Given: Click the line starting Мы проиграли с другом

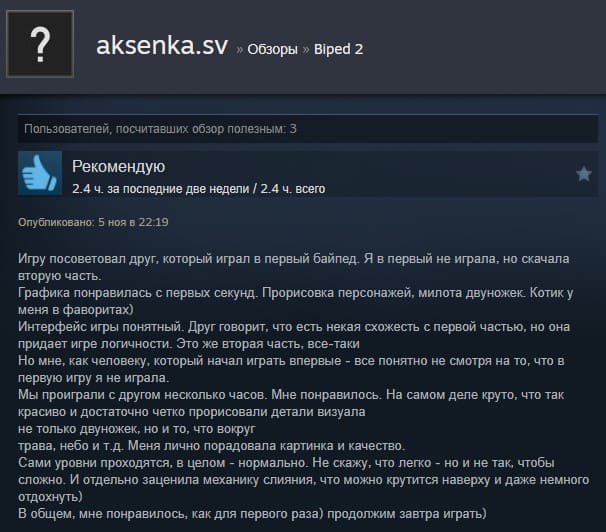Looking at the screenshot, I should 291,394.
